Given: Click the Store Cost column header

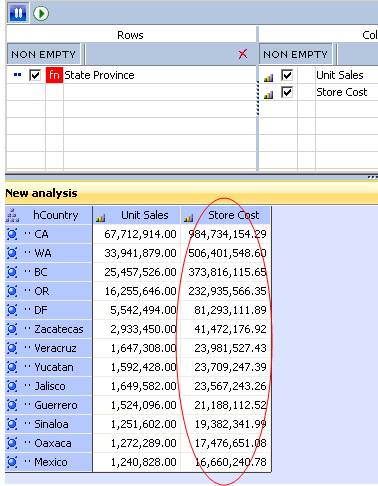Looking at the screenshot, I should tap(226, 215).
